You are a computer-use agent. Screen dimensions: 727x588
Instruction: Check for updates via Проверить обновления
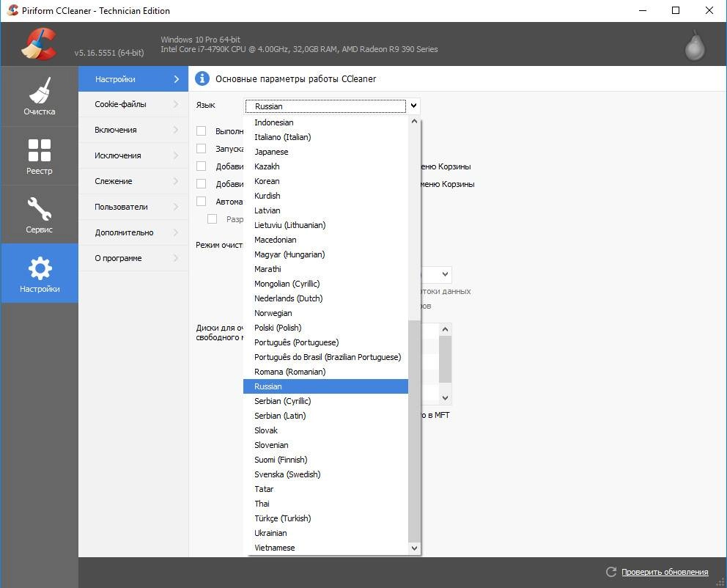[665, 572]
